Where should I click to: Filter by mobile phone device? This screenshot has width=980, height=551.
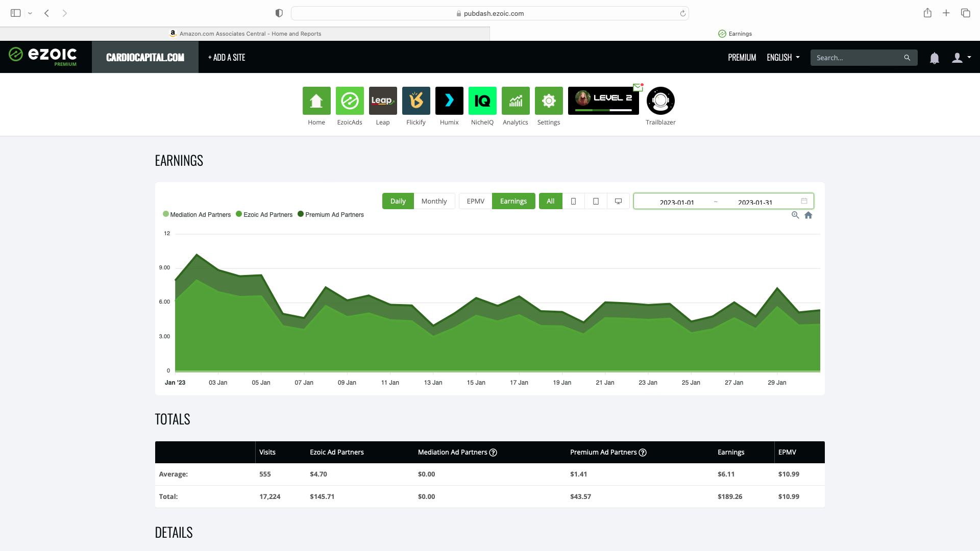[573, 201]
